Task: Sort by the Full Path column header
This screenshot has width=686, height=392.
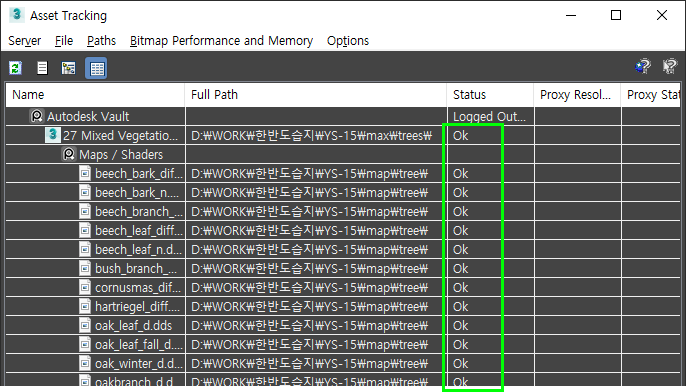Action: [315, 94]
